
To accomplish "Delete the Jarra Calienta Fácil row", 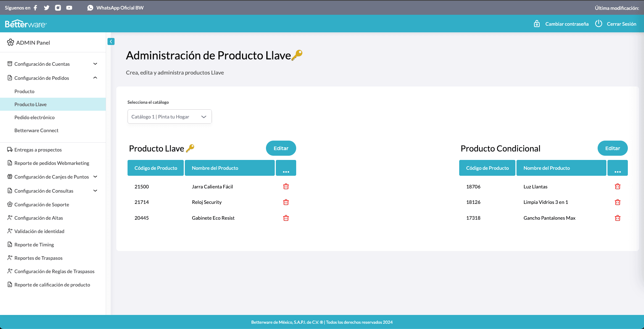I will (x=286, y=187).
